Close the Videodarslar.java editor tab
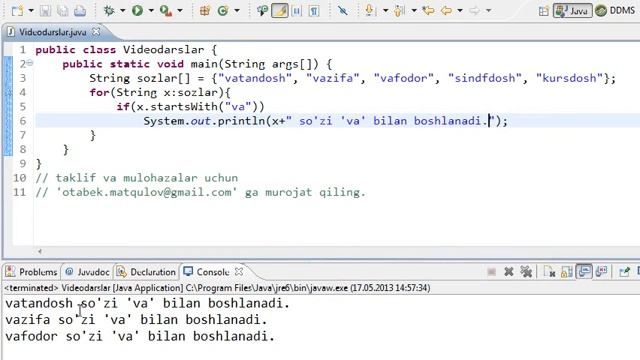The height and width of the screenshot is (360, 640). coord(96,31)
